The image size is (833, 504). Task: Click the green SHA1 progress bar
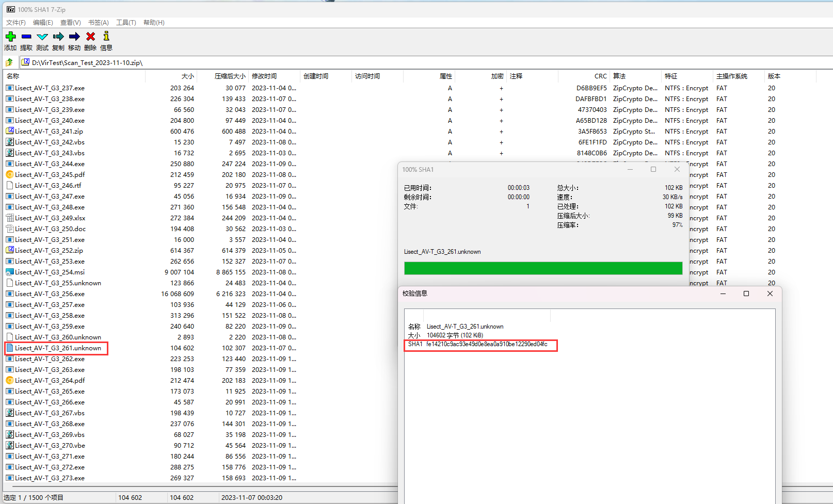pyautogui.click(x=543, y=268)
